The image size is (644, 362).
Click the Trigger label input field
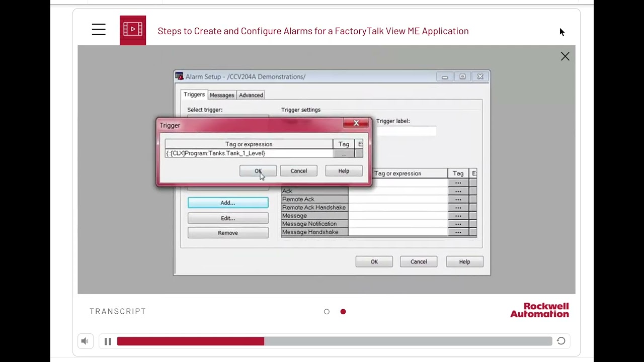(406, 131)
